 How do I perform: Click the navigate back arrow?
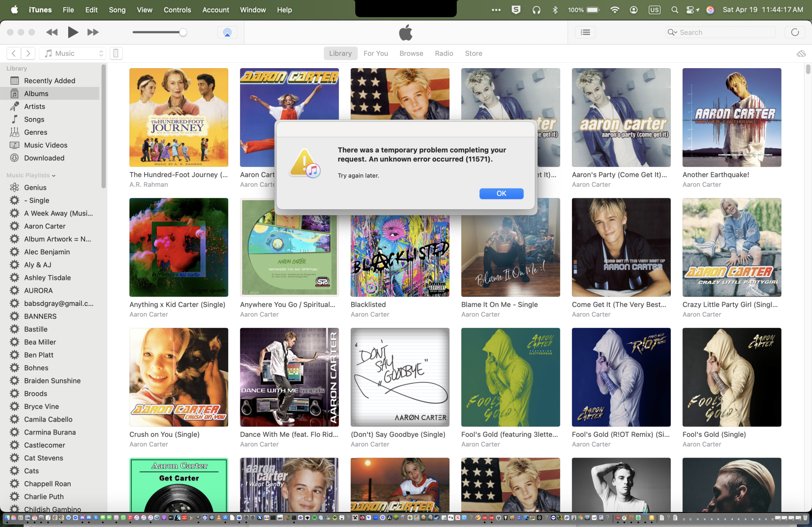14,53
